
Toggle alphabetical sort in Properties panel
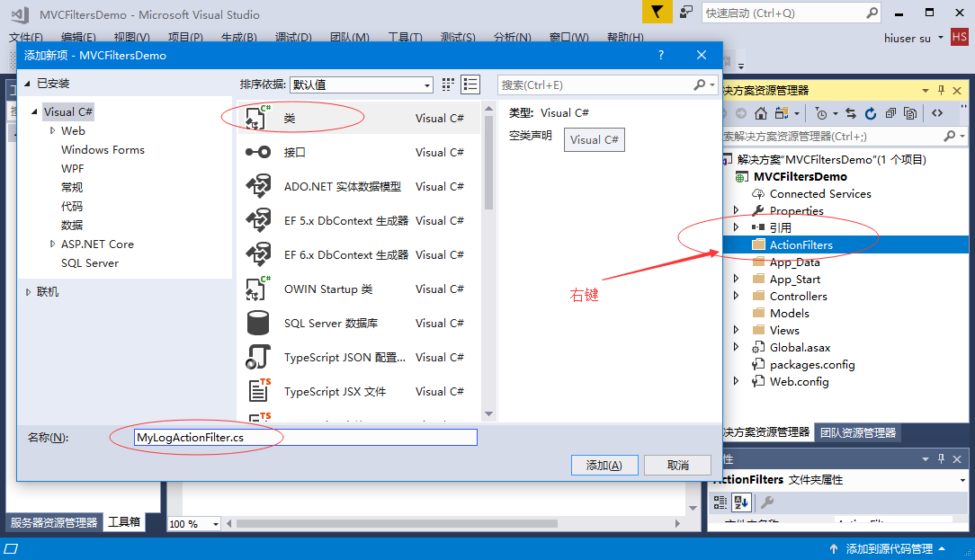click(x=741, y=502)
